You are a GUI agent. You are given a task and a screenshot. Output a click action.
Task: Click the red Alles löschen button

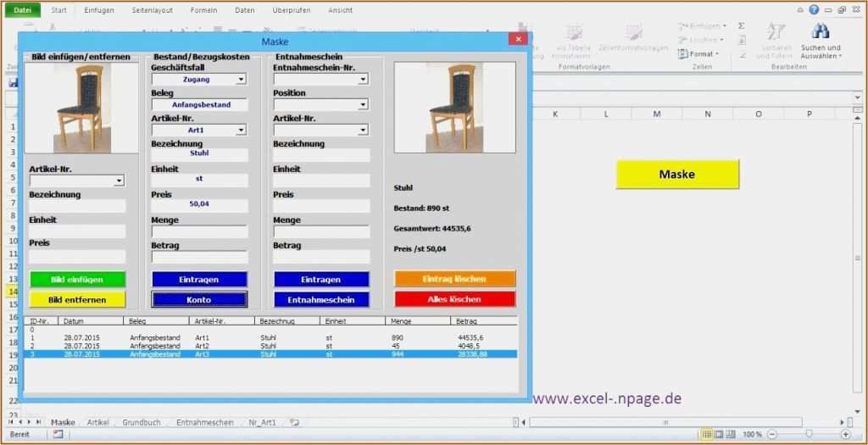click(455, 299)
